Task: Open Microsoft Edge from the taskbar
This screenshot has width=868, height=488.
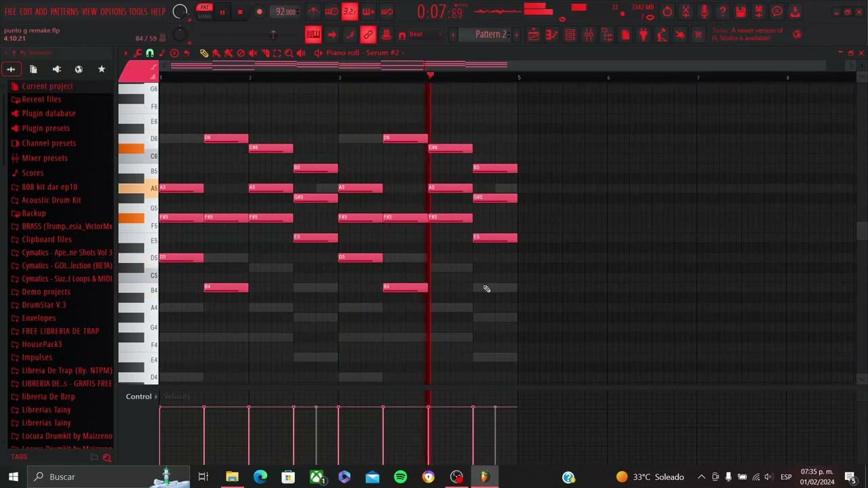Action: click(x=260, y=477)
